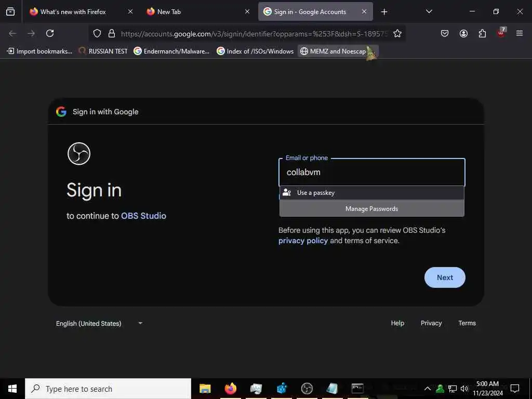The height and width of the screenshot is (399, 532).
Task: Open Endermanch/Malware bookmark
Action: [x=171, y=51]
